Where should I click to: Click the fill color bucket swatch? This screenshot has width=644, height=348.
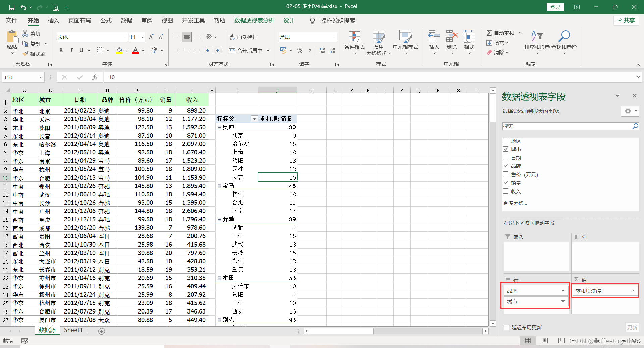tap(119, 50)
